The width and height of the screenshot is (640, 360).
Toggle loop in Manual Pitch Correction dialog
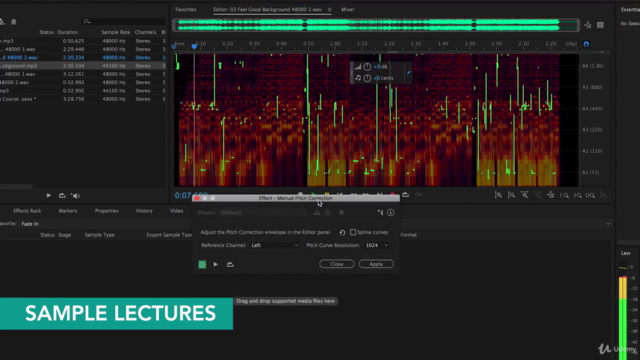pyautogui.click(x=230, y=264)
